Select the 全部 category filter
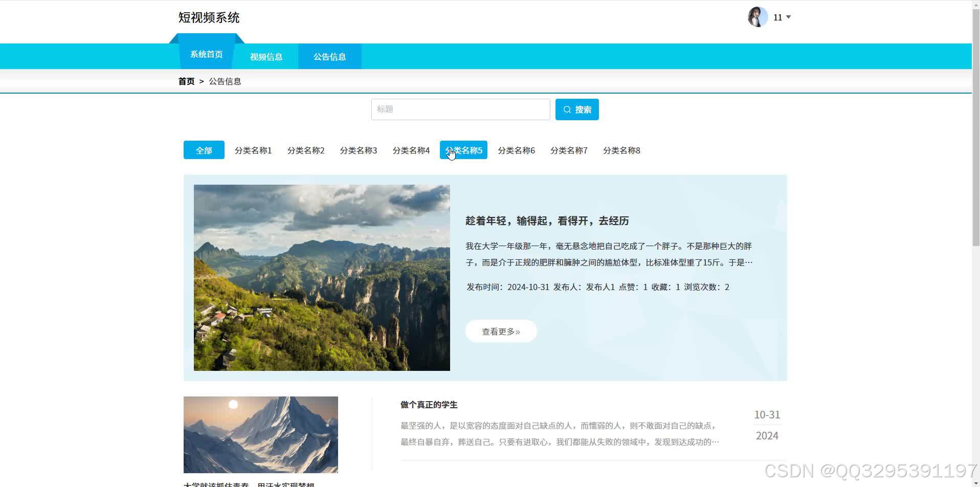Image resolution: width=980 pixels, height=487 pixels. 204,150
